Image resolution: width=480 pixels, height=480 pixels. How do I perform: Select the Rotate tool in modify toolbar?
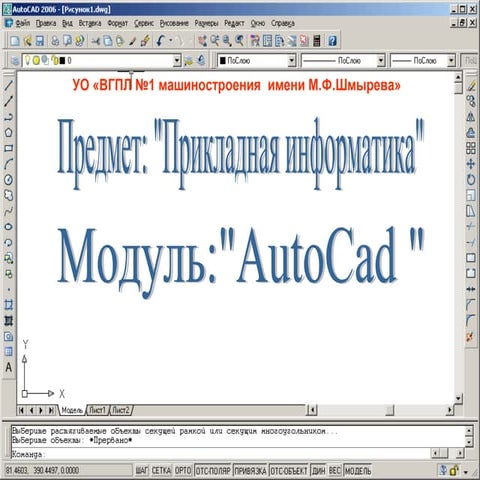pyautogui.click(x=471, y=180)
